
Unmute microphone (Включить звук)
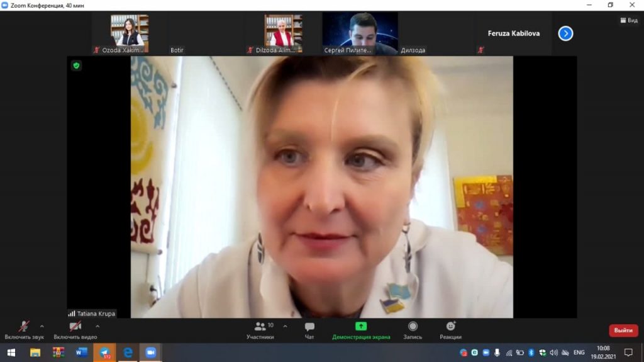coord(24,330)
